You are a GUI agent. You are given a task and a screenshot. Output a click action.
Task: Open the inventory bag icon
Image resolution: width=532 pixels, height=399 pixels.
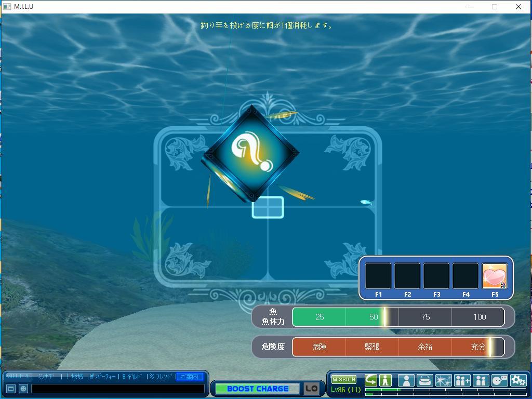(x=425, y=380)
